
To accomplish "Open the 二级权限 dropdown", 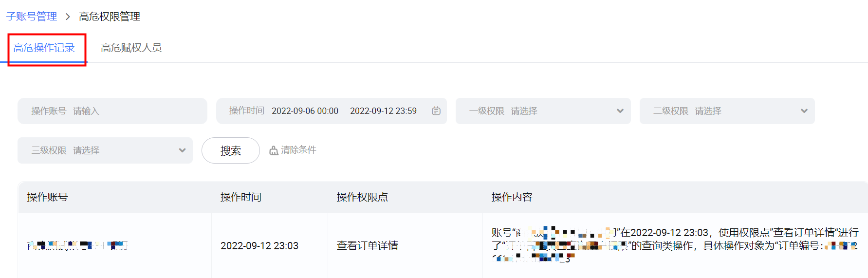I will click(727, 111).
